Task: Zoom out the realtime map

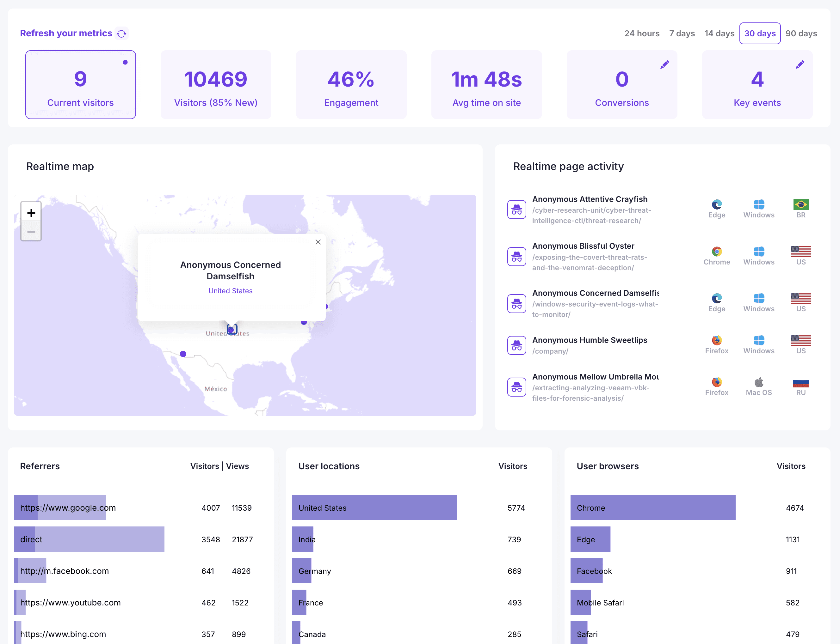Action: 31,232
